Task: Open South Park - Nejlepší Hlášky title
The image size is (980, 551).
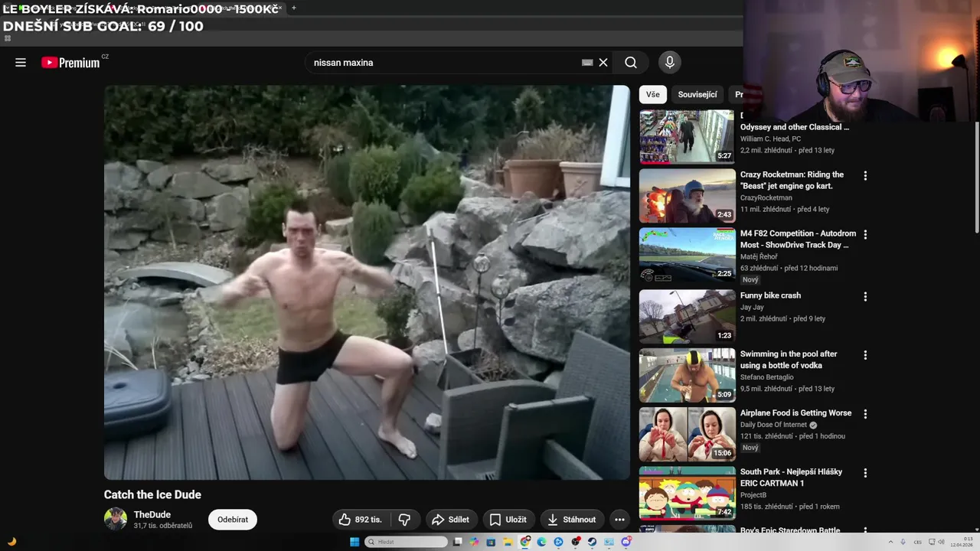Action: tap(791, 478)
